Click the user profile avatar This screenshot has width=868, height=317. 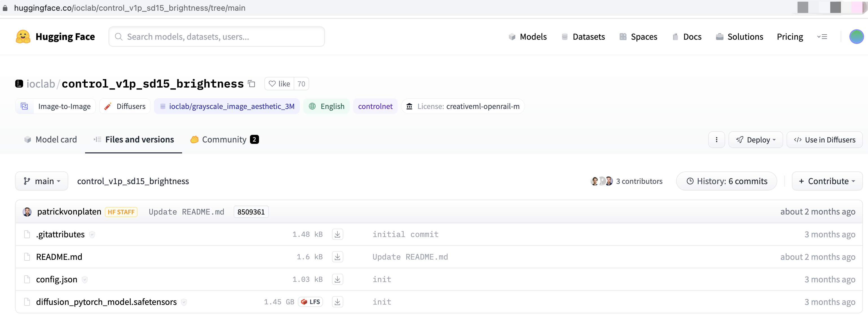[856, 37]
